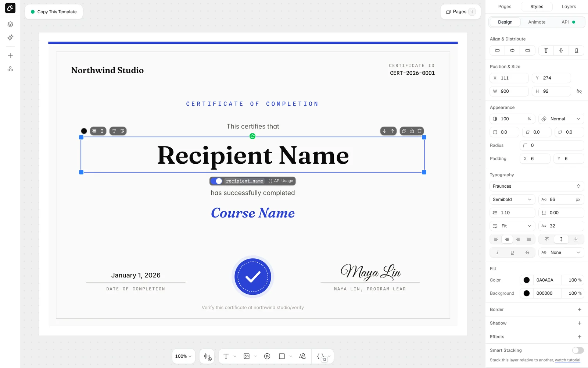Switch to the Pages tab
Image resolution: width=588 pixels, height=368 pixels.
pos(505,7)
